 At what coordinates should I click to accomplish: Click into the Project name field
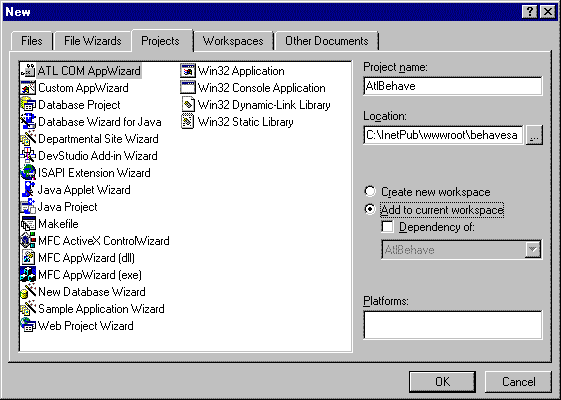(453, 86)
